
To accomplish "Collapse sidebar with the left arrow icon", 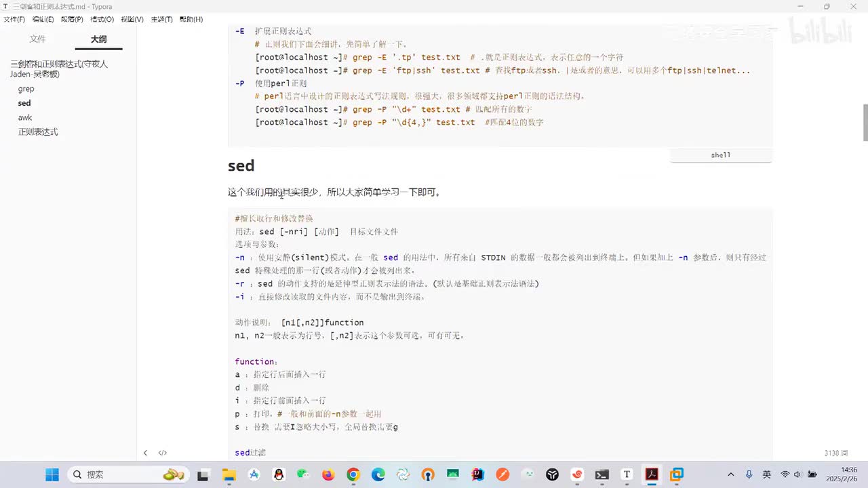I will tap(145, 453).
